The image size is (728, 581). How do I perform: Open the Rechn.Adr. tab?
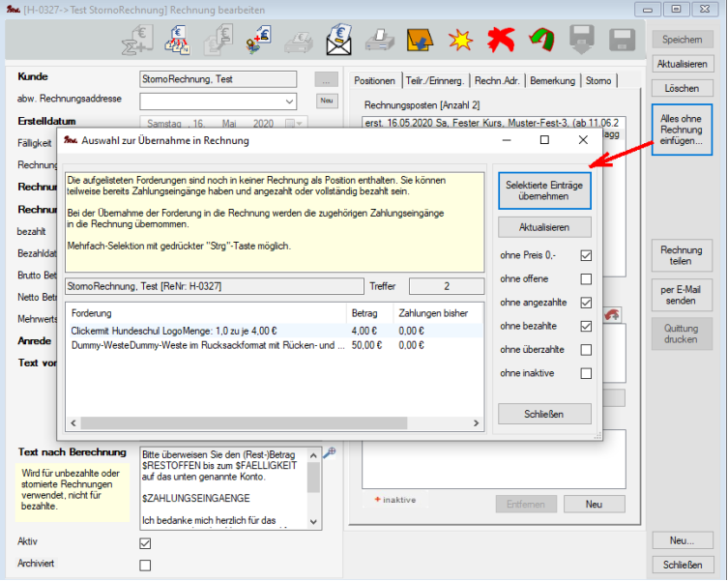pyautogui.click(x=498, y=80)
